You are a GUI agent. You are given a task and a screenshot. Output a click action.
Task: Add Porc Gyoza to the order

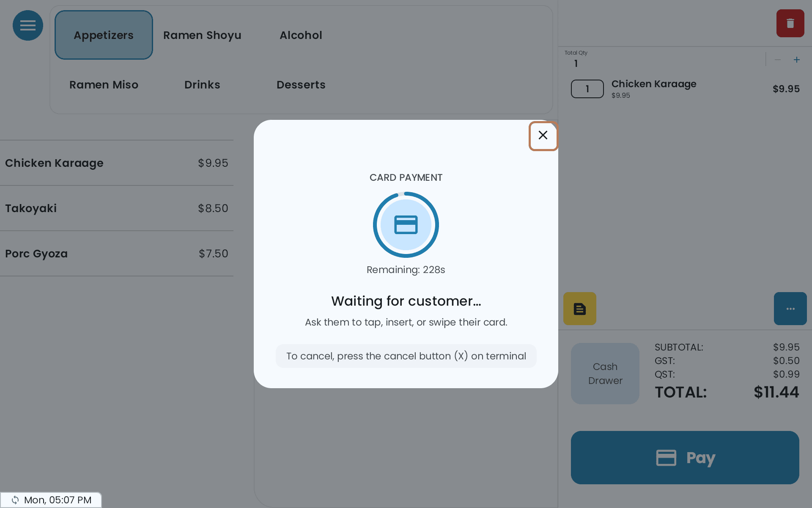[117, 254]
